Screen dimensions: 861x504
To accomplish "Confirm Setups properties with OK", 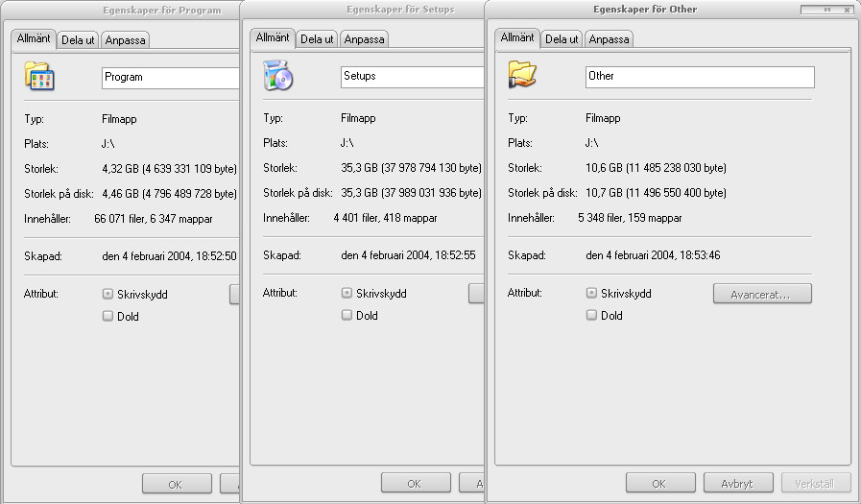I will tap(415, 483).
